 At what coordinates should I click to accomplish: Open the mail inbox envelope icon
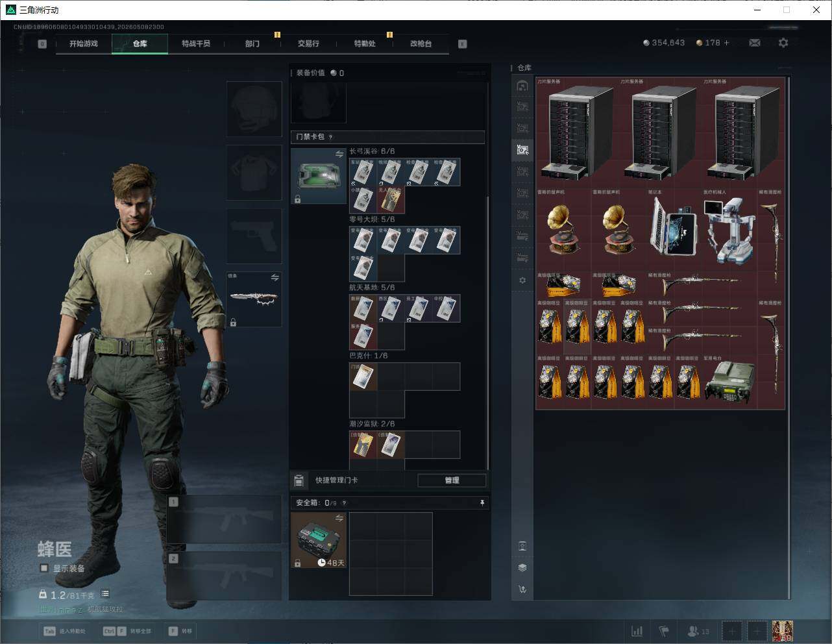point(755,43)
